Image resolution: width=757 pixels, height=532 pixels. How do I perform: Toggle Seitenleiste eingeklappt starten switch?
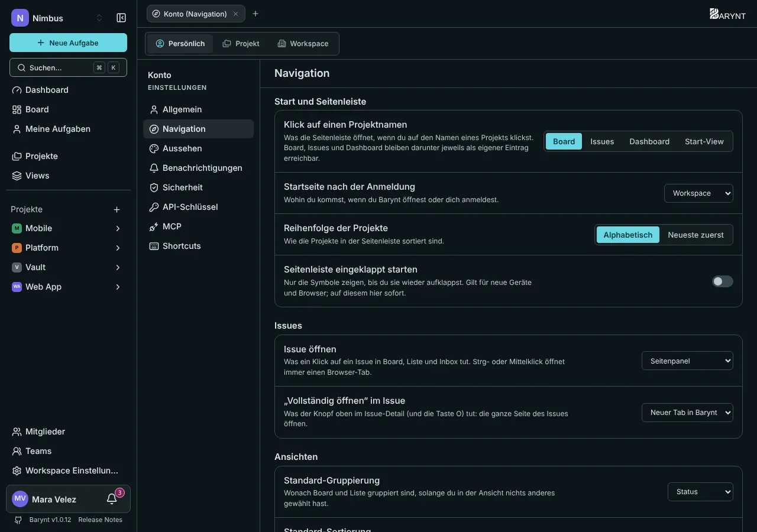[x=722, y=281]
